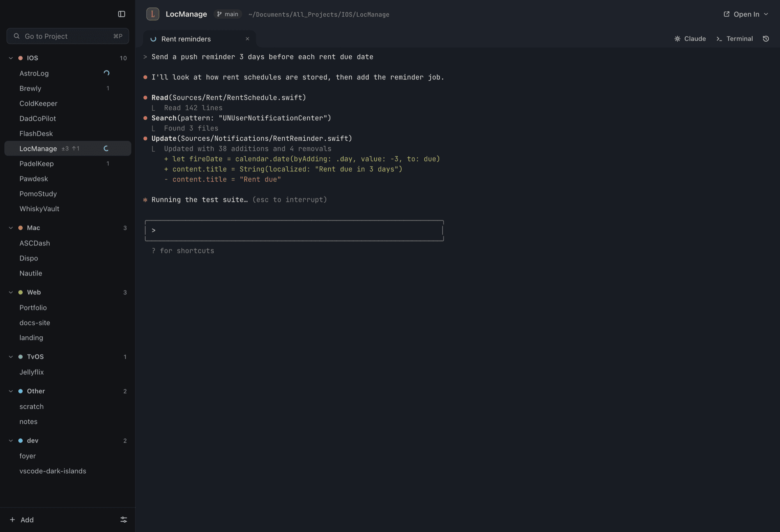Open the scratch project
Viewport: 780px width, 532px height.
(68, 407)
